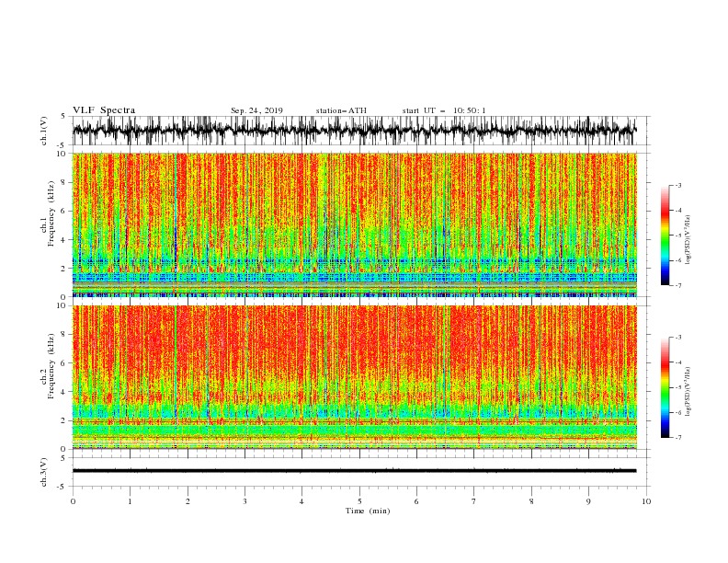The height and width of the screenshot is (563, 728).
Task: Click inside the ch.2 spectrogram panel
Action: (355, 377)
